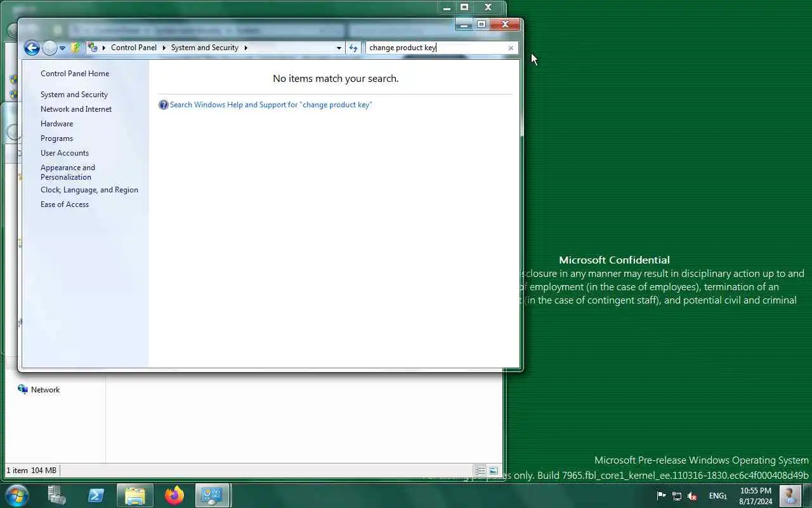Click the clock showing 10:55 PM
Image resolution: width=812 pixels, height=508 pixels.
pyautogui.click(x=756, y=496)
